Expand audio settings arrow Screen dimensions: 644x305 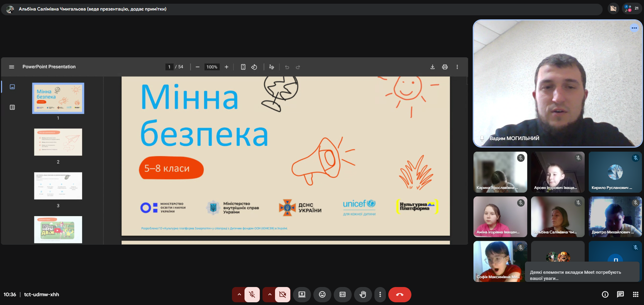tap(239, 294)
